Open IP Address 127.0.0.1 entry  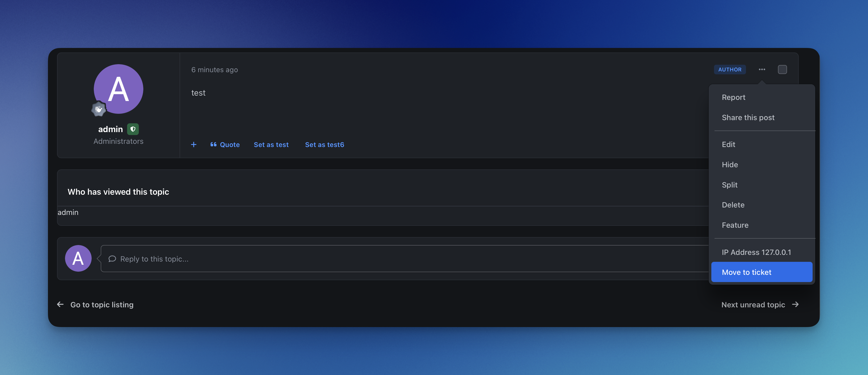pyautogui.click(x=756, y=252)
